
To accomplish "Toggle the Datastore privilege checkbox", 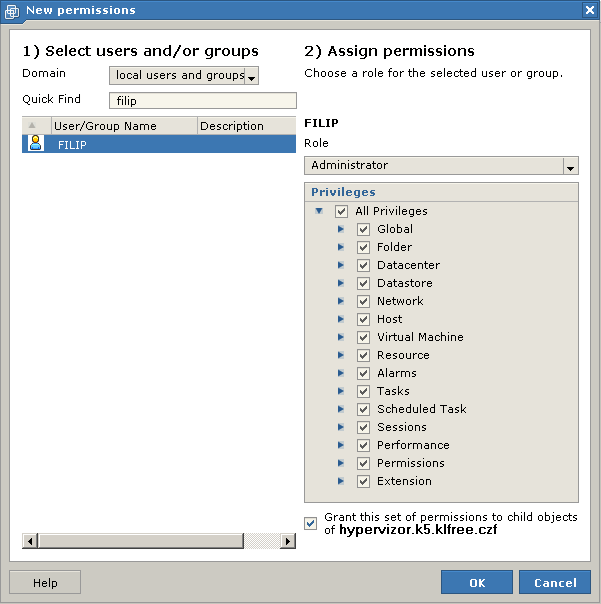I will point(363,284).
